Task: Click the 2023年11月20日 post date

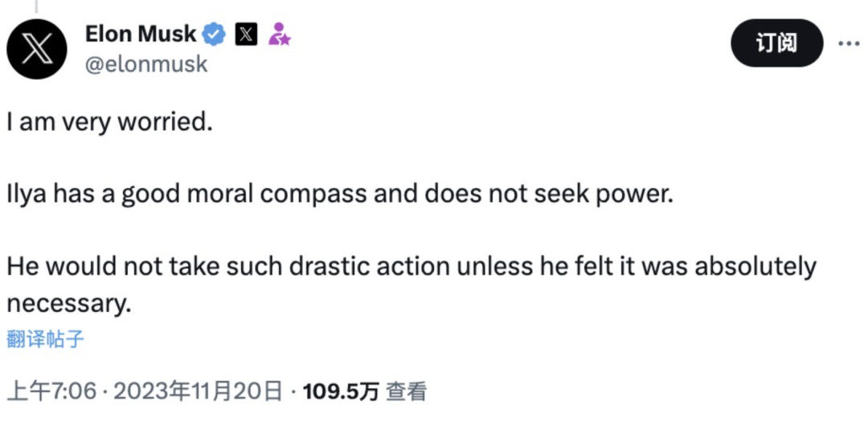Action: (x=198, y=391)
